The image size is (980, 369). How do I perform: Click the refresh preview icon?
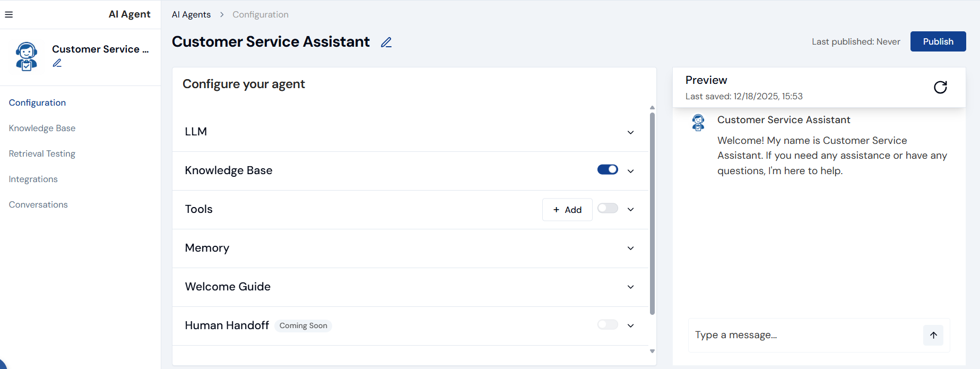pos(940,87)
